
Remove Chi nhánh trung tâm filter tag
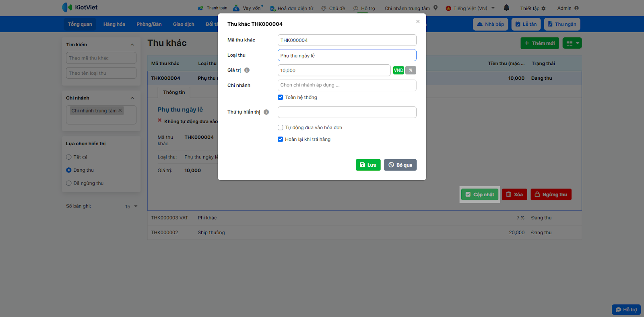120,111
